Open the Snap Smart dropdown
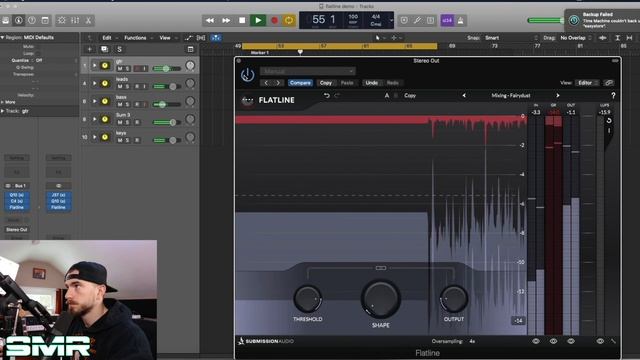The image size is (640, 360). click(x=510, y=38)
